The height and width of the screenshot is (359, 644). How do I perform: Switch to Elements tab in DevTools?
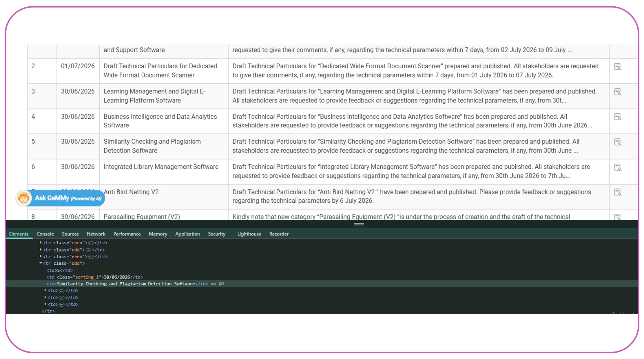pos(19,234)
